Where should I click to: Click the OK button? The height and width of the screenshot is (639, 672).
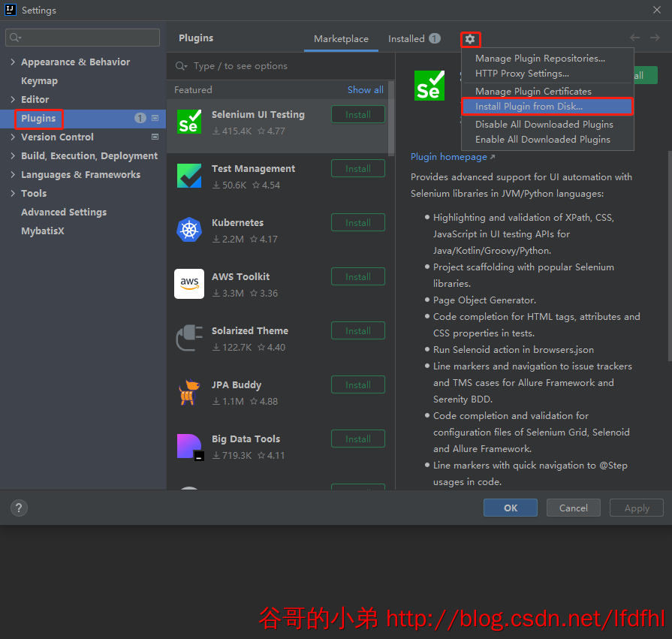click(x=511, y=508)
